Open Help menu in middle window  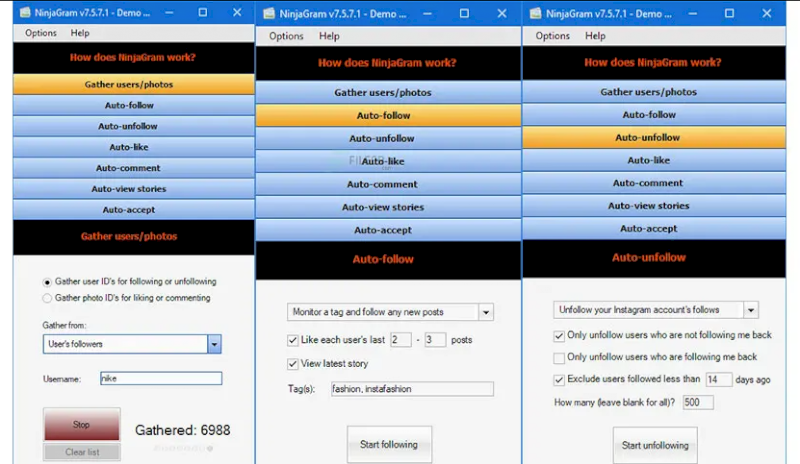tap(329, 36)
